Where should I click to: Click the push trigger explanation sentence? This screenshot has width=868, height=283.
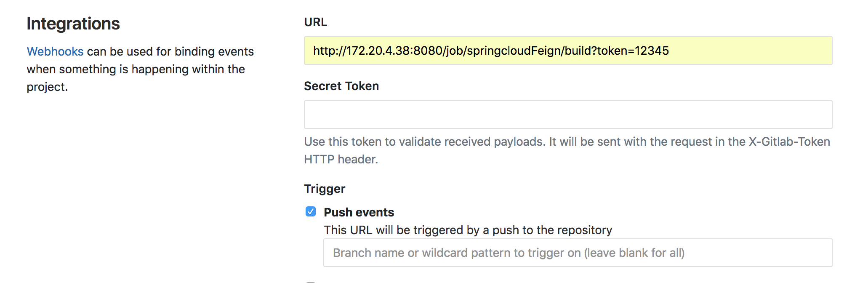[467, 230]
